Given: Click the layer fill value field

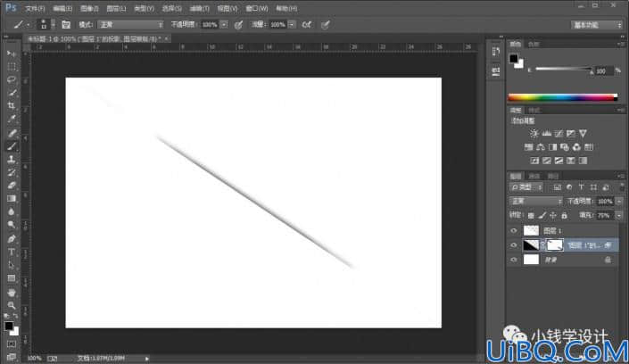Looking at the screenshot, I should pyautogui.click(x=604, y=216).
